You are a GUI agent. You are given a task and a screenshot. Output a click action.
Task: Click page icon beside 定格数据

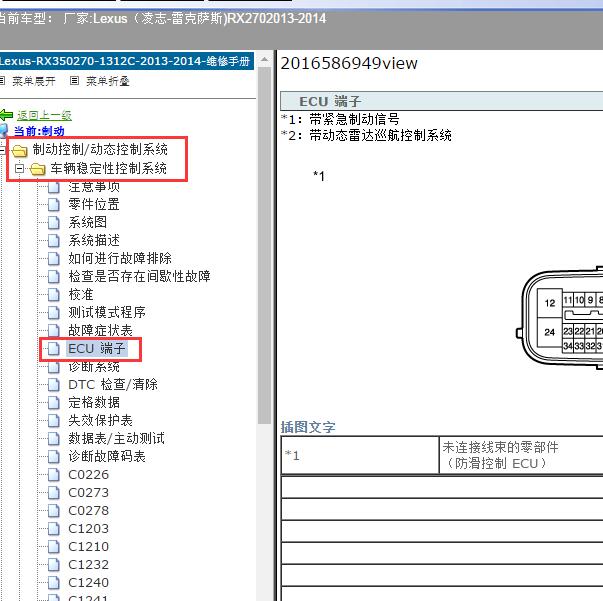54,403
